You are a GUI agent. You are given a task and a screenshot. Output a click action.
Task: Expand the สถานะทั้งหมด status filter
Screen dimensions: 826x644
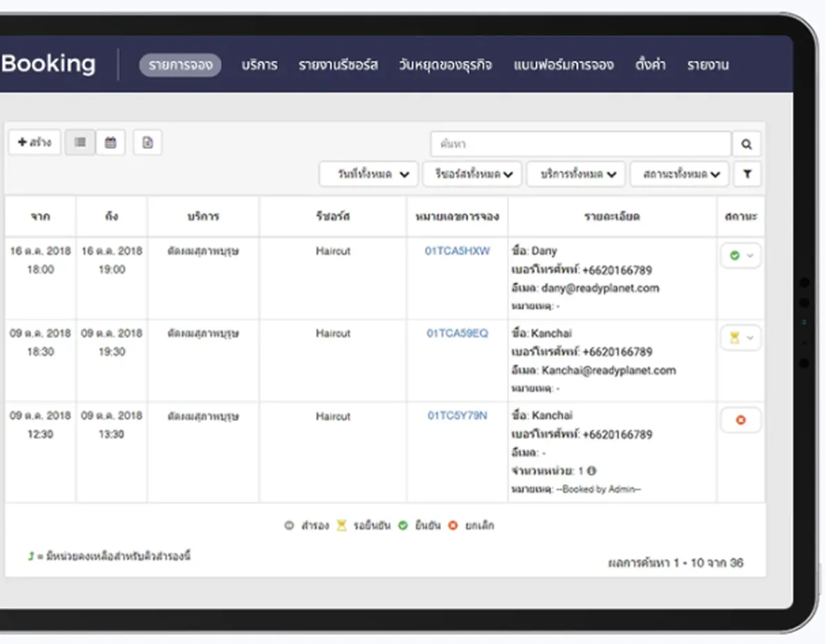679,175
